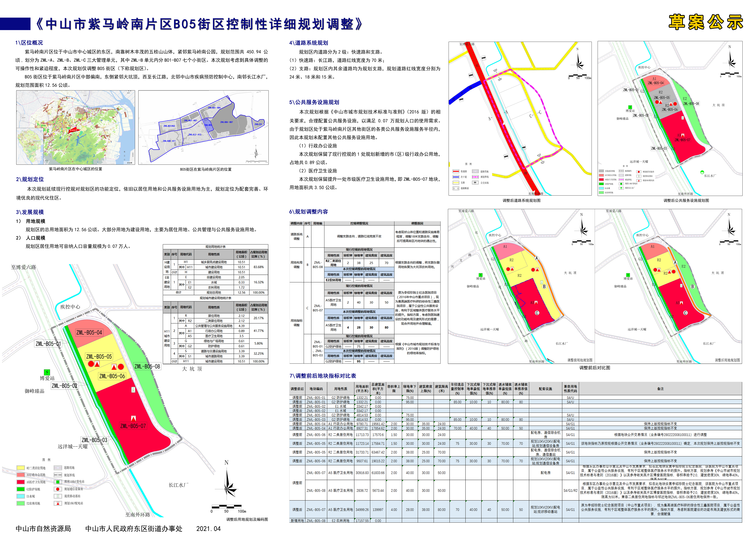Click the ZML-B05-08 parcel label on the large map
Screen dimensions: 756x535
point(147,367)
